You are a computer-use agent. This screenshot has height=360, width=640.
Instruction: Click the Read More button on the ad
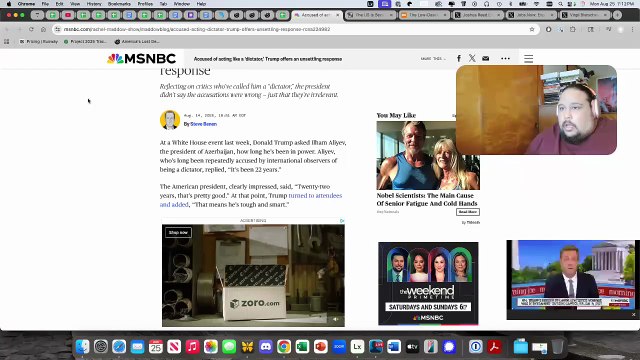click(468, 212)
